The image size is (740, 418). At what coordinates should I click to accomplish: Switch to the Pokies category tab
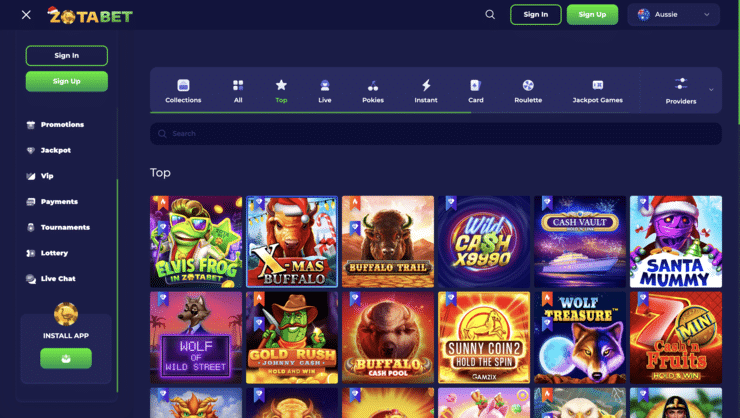[373, 91]
